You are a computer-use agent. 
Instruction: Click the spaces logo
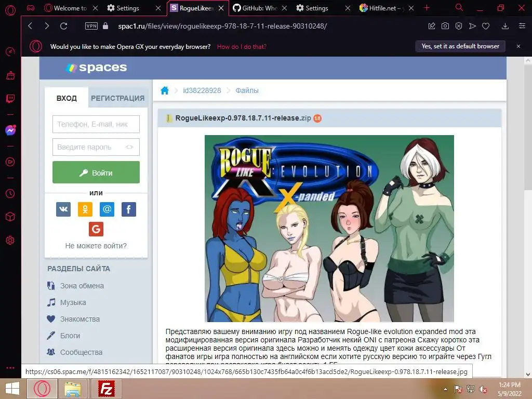pyautogui.click(x=97, y=68)
